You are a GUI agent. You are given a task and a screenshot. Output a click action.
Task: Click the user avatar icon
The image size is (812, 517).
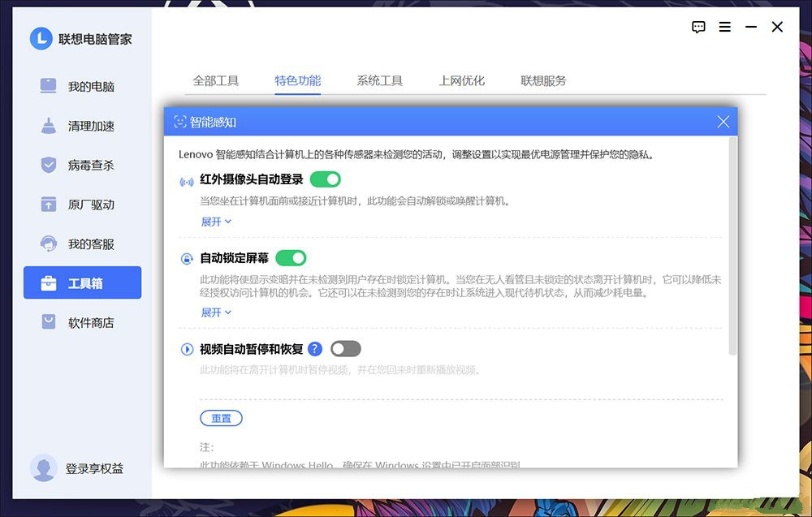tap(43, 467)
